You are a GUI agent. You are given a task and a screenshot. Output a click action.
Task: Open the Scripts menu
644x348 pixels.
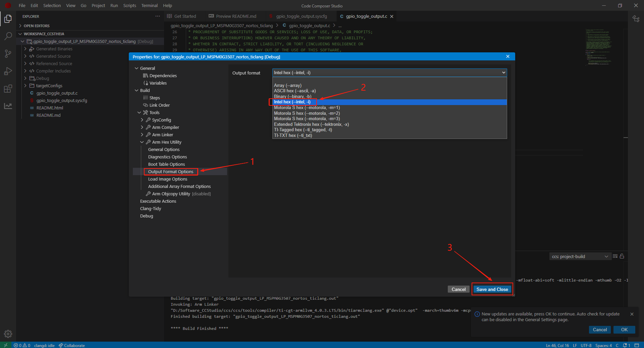click(x=129, y=5)
